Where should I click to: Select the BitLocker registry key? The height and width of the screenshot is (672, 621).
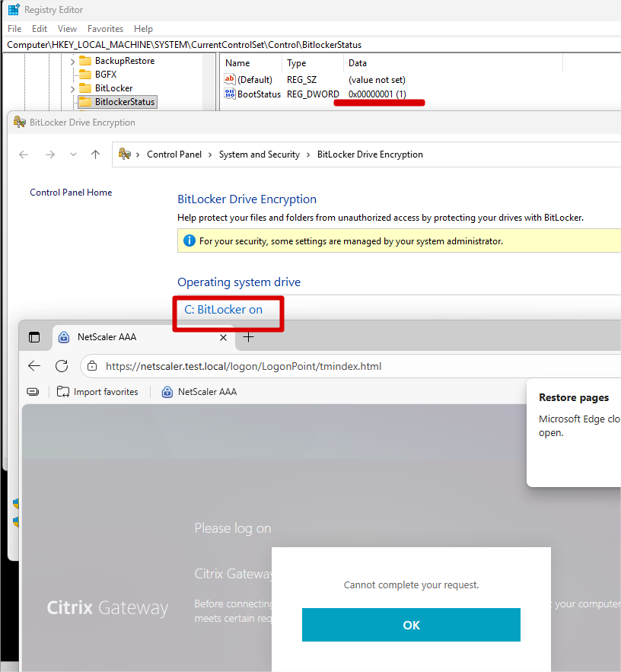[x=114, y=88]
